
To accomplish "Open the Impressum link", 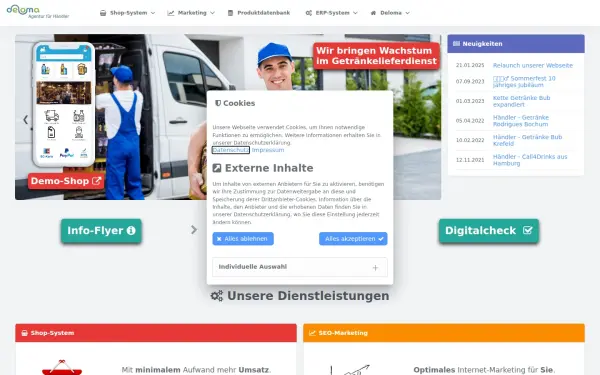I will pos(268,150).
